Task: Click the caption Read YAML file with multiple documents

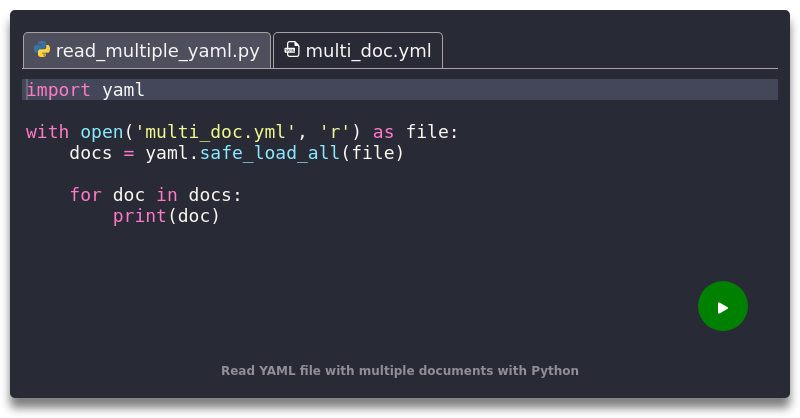Action: point(399,371)
